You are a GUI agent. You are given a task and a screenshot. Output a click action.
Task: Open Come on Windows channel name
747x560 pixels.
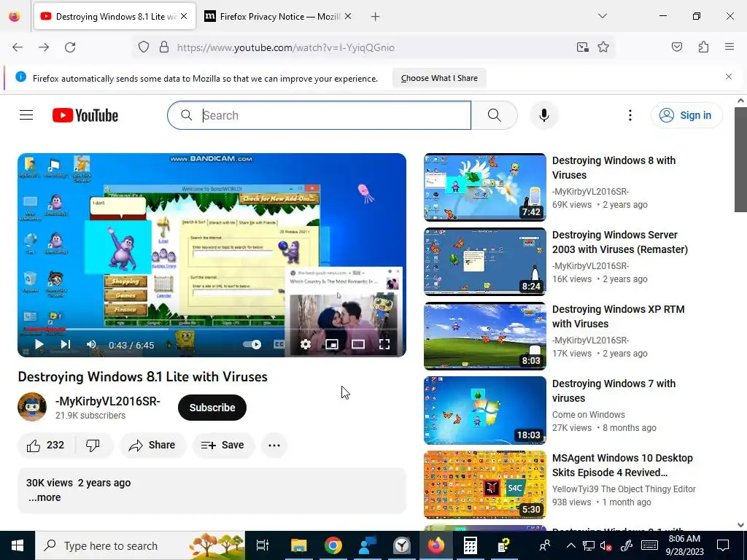click(589, 415)
